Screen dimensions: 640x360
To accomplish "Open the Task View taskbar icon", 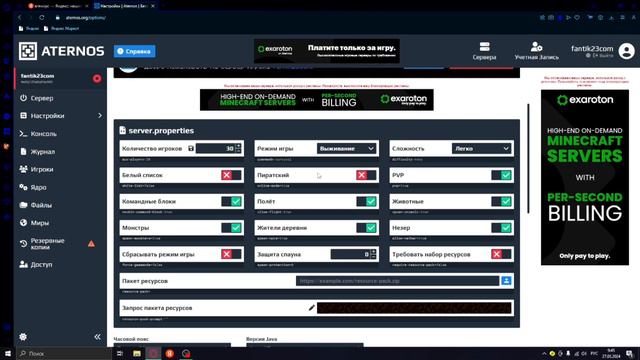I will point(120,353).
